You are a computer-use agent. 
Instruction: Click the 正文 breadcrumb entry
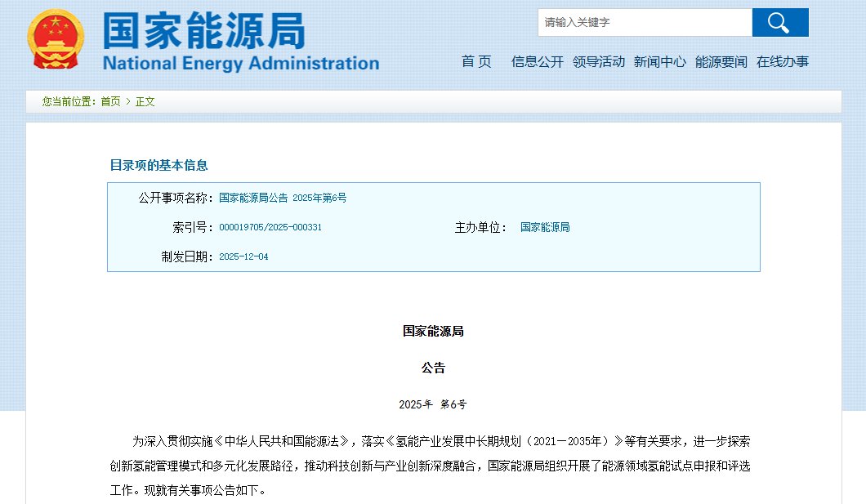(x=144, y=101)
